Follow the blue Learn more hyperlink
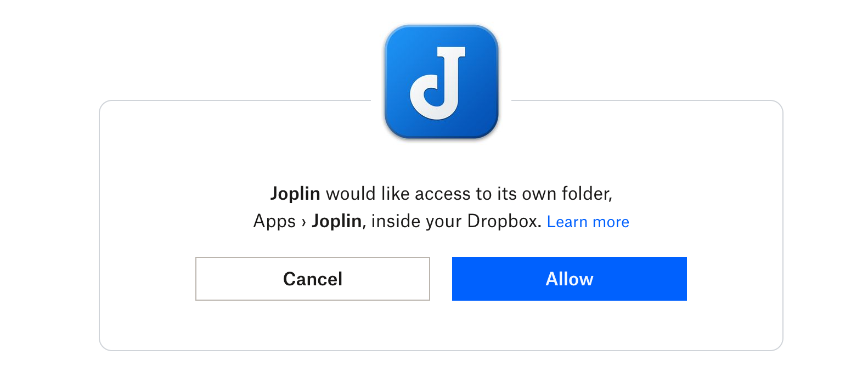This screenshot has width=868, height=383. point(588,222)
